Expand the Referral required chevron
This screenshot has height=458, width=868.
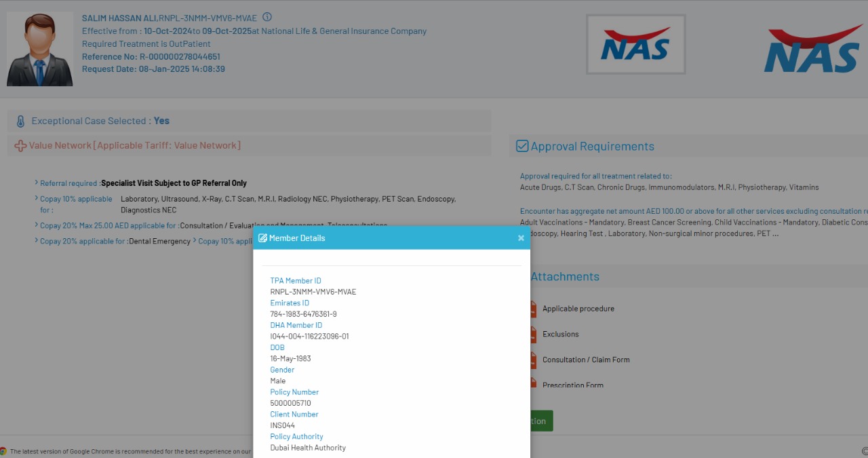coord(36,183)
